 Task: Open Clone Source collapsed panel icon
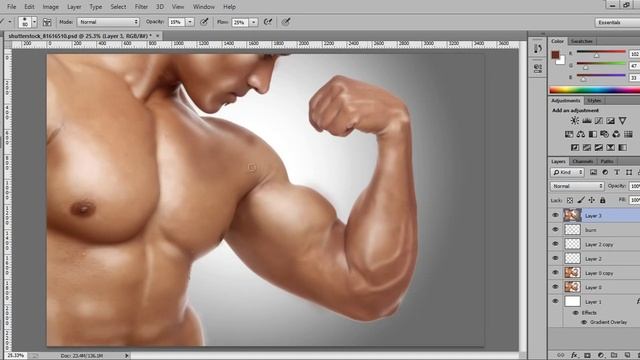(538, 68)
